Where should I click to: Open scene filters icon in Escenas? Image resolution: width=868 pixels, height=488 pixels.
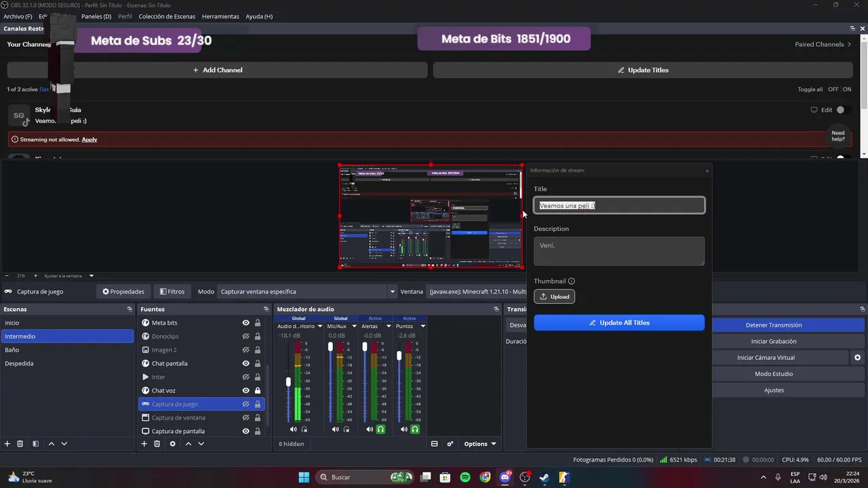coord(35,444)
